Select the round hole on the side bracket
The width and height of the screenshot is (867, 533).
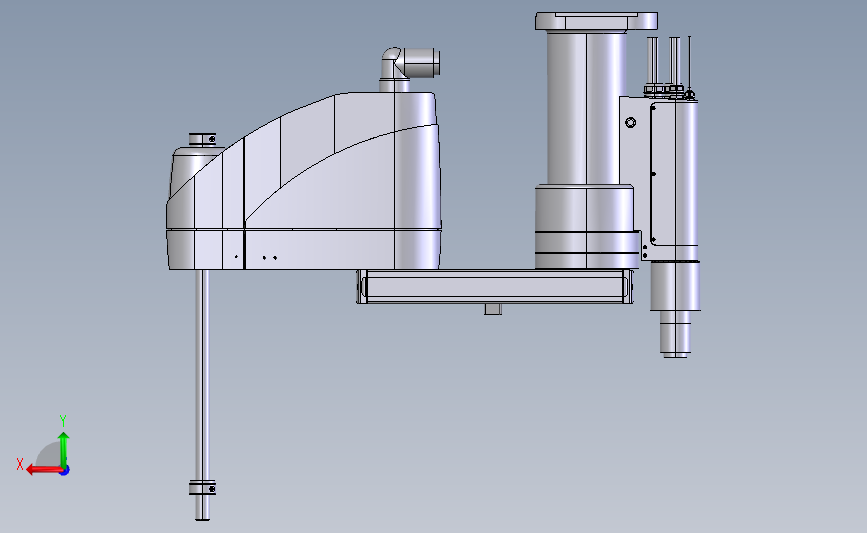pos(630,122)
